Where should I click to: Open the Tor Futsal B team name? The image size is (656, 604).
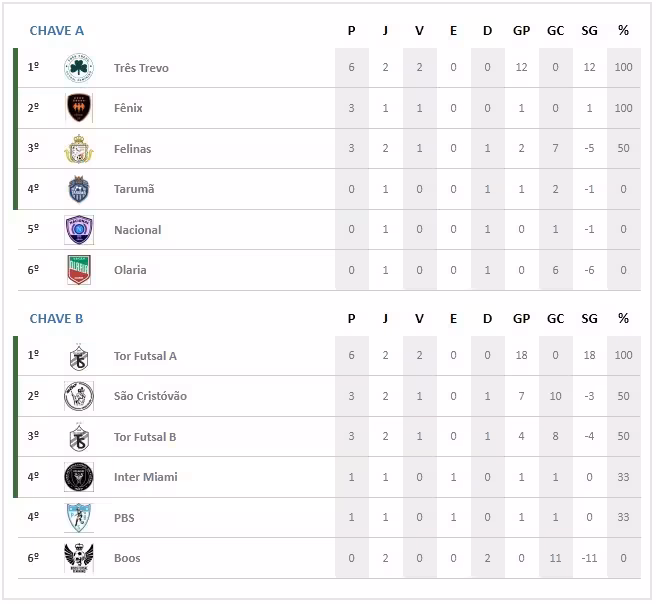145,437
